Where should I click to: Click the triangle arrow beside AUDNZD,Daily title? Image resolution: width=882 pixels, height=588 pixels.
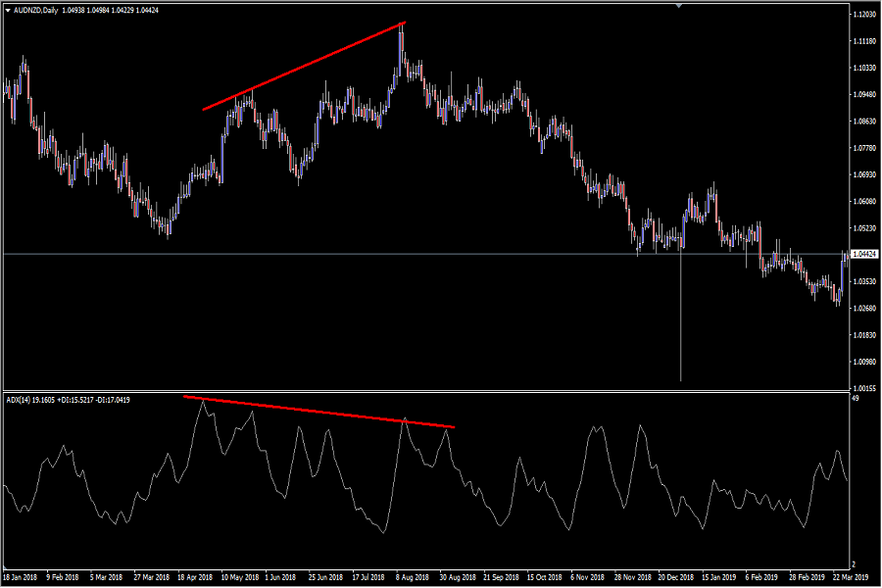click(x=8, y=10)
